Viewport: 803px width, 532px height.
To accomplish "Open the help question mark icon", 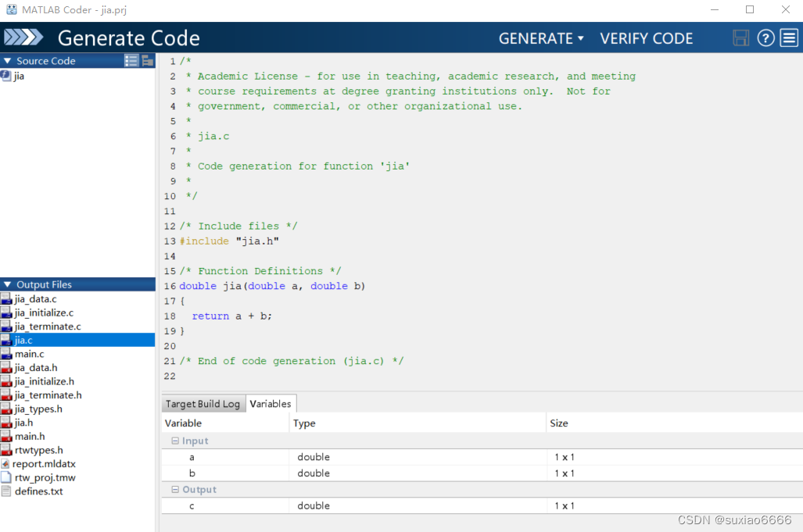I will (765, 37).
